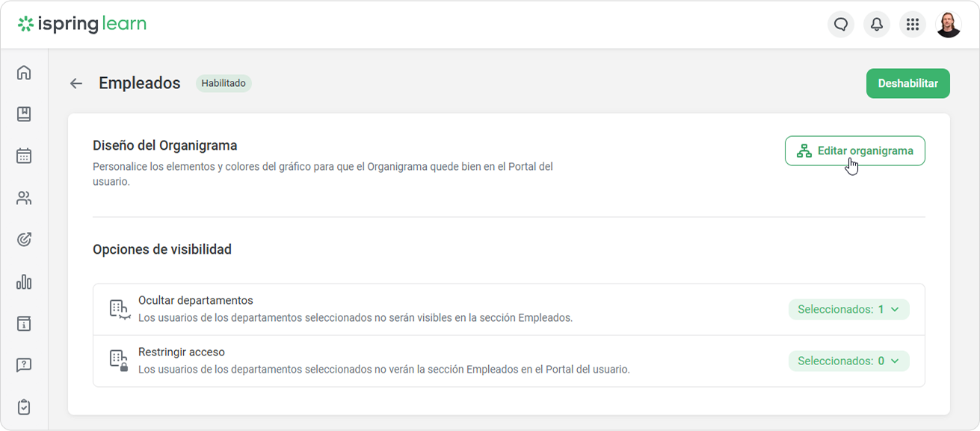Click the info box icon in sidebar
This screenshot has width=980, height=431.
coord(24,323)
